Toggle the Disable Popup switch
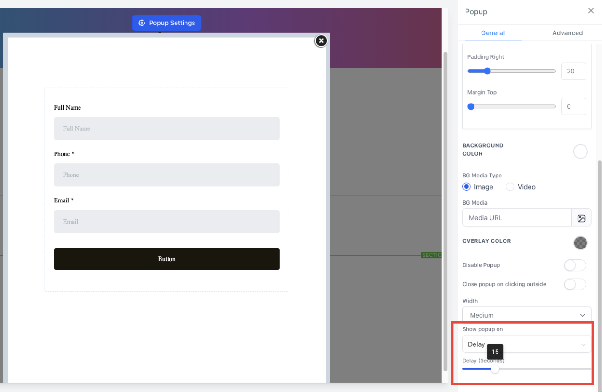Screen dimensions: 602x392 point(575,265)
